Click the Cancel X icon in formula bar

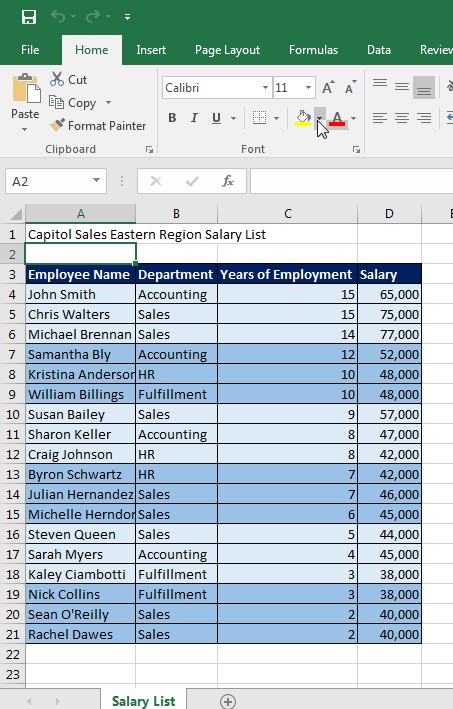pos(156,181)
